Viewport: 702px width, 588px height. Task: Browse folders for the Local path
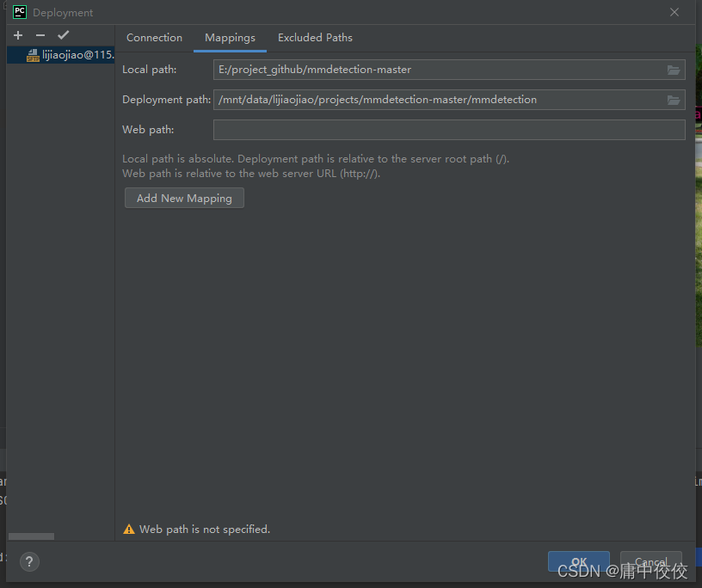pyautogui.click(x=674, y=70)
